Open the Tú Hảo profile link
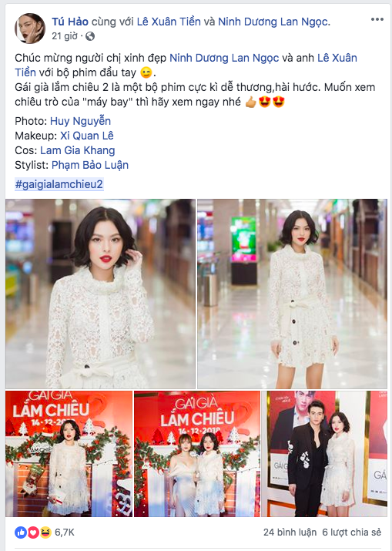Screen dimensions: 392x551 70,22
